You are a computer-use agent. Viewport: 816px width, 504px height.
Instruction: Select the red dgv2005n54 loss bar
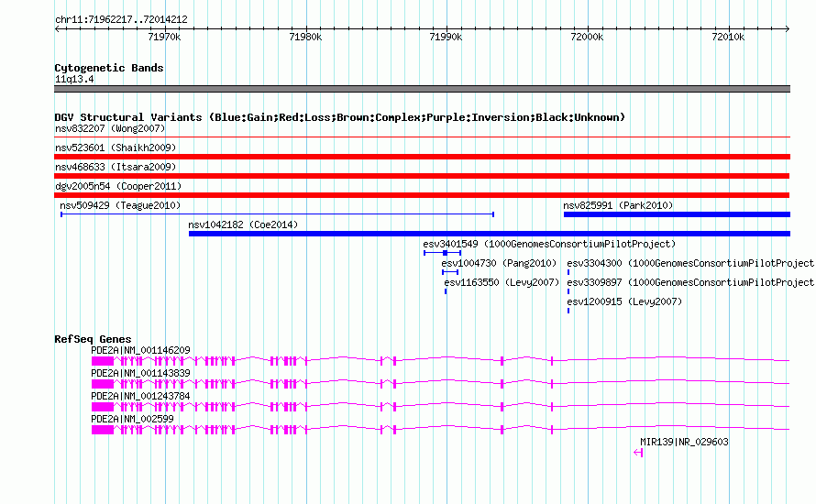(422, 195)
